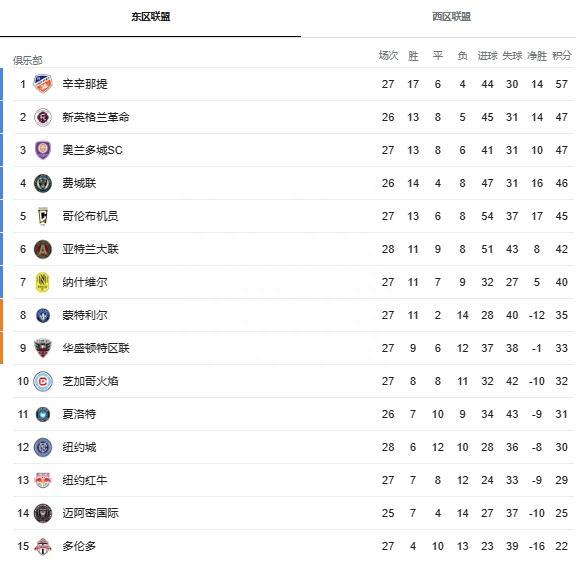
Task: Click the Orlando City SC purple crest
Action: (x=43, y=150)
